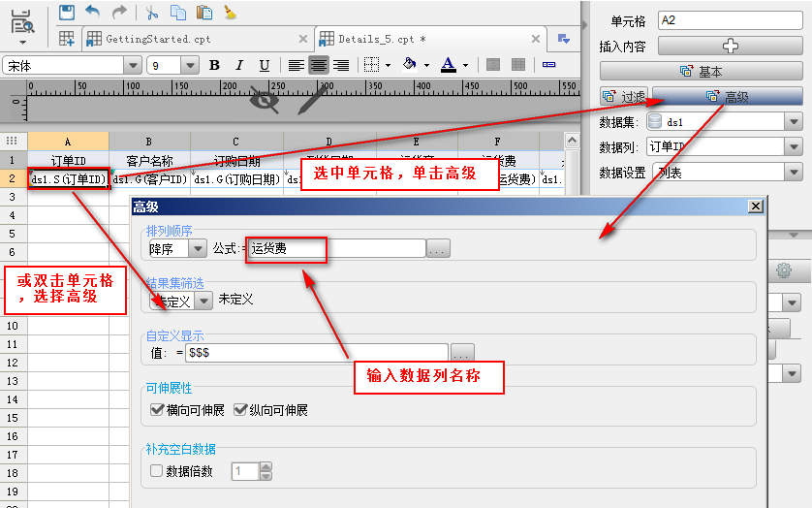
Task: Redo the last undone action
Action: pos(119,13)
